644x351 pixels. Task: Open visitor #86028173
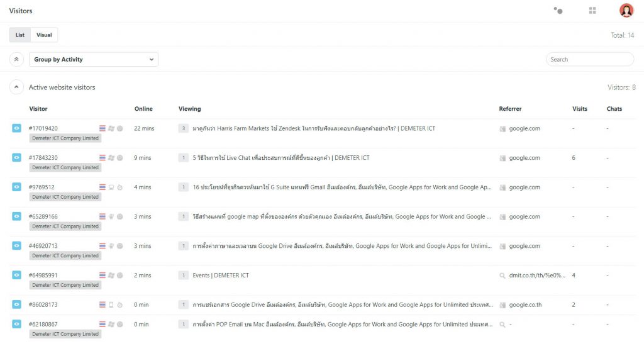coord(43,304)
